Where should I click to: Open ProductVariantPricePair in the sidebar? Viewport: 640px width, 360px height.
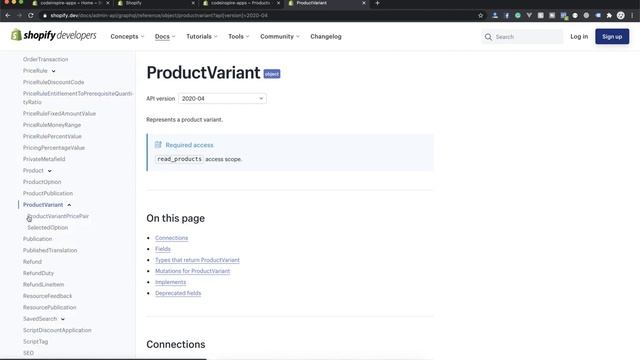(x=58, y=216)
